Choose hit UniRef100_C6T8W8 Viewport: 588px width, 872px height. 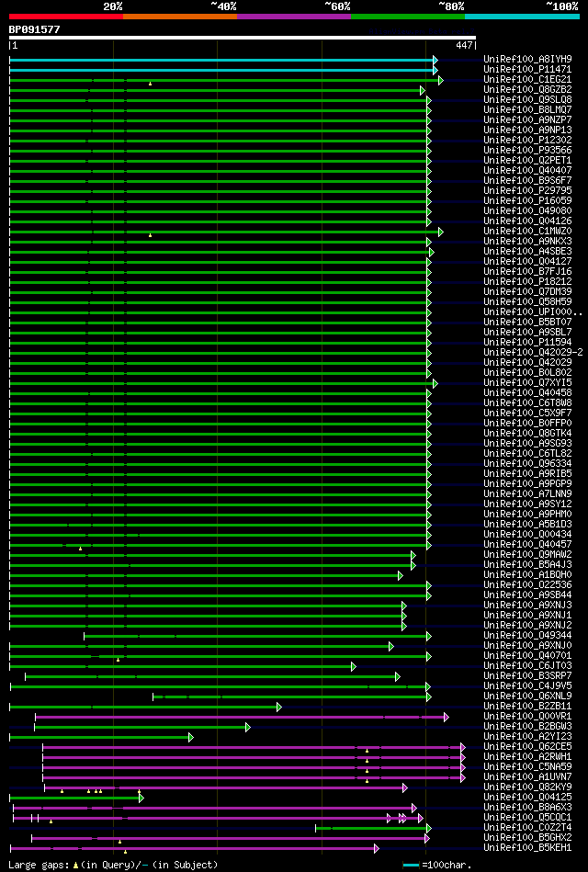tap(528, 403)
